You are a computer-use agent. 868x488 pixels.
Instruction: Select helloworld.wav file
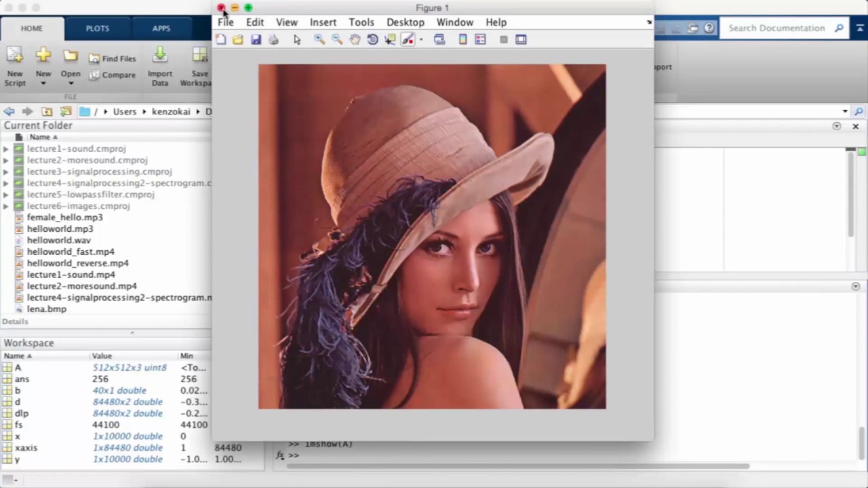(x=58, y=241)
